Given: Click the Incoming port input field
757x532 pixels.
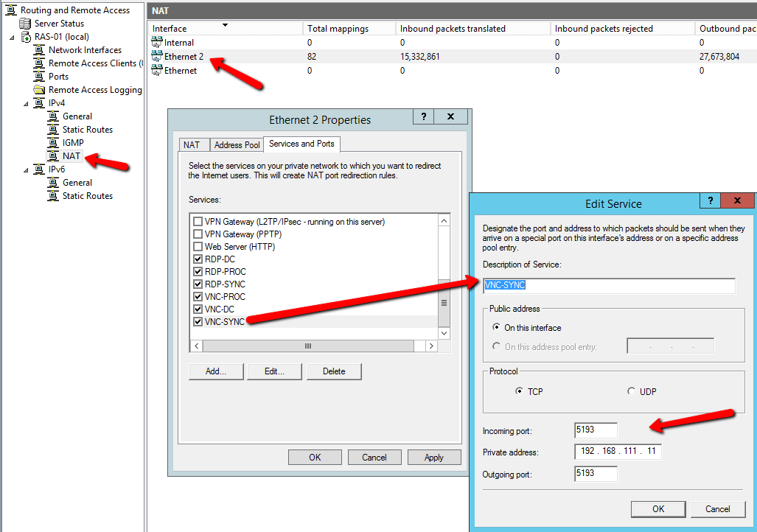Looking at the screenshot, I should point(596,430).
